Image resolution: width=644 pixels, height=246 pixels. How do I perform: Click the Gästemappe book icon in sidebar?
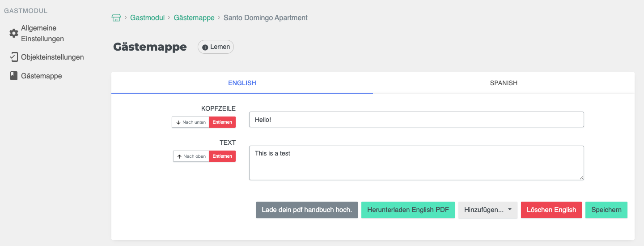pyautogui.click(x=14, y=76)
